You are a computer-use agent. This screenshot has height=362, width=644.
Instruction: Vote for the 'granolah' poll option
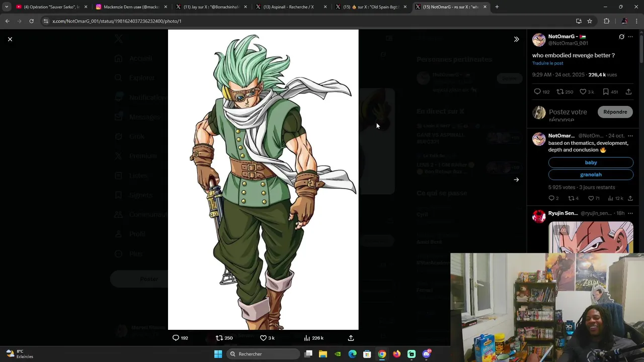591,174
